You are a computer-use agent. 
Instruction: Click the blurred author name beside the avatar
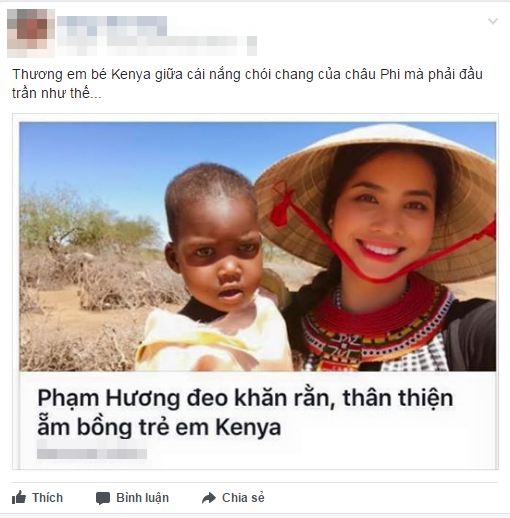pyautogui.click(x=112, y=26)
